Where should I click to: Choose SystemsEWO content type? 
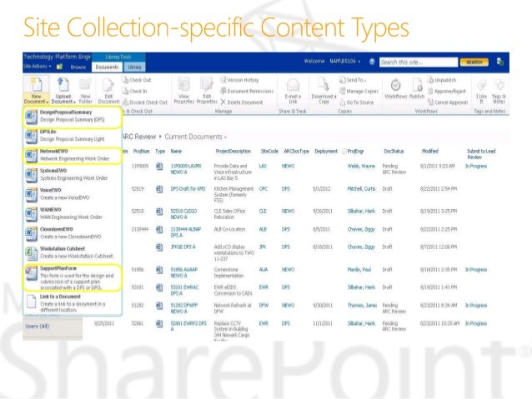73,174
